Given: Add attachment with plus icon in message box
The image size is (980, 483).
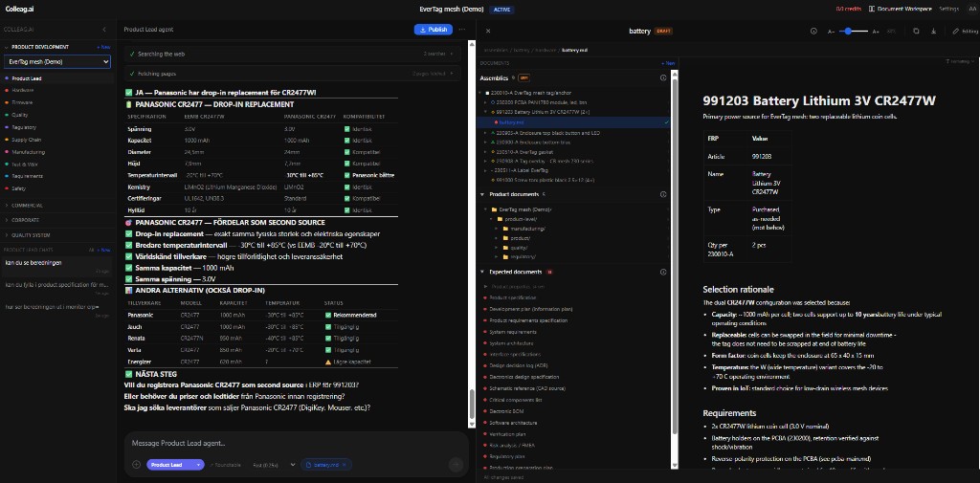Looking at the screenshot, I should click(x=136, y=464).
